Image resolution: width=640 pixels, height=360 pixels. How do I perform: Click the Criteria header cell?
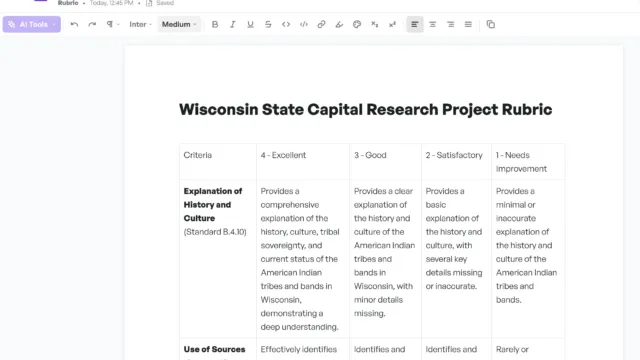[218, 162]
